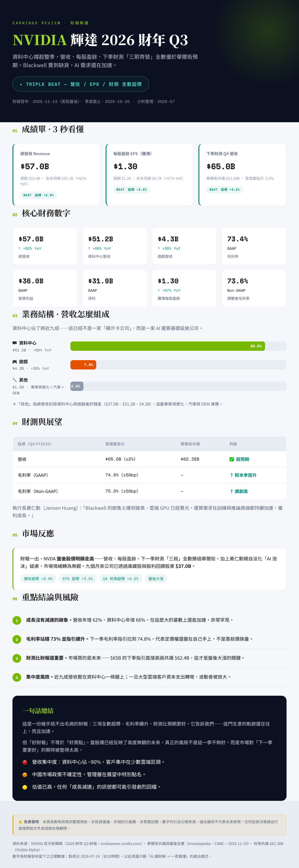Click the BEAT 超標 +2.9% badge

tap(39, 195)
